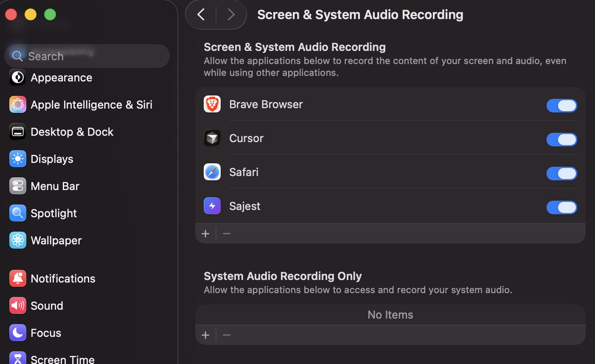Click the sidebar Search field

[x=87, y=56]
